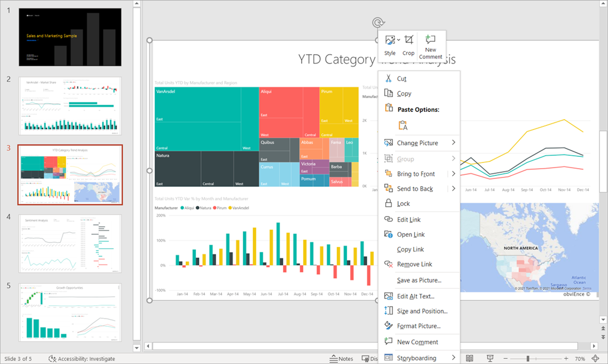608x364 pixels.
Task: Open Accessibility: Investigate in the status bar
Action: pos(82,359)
